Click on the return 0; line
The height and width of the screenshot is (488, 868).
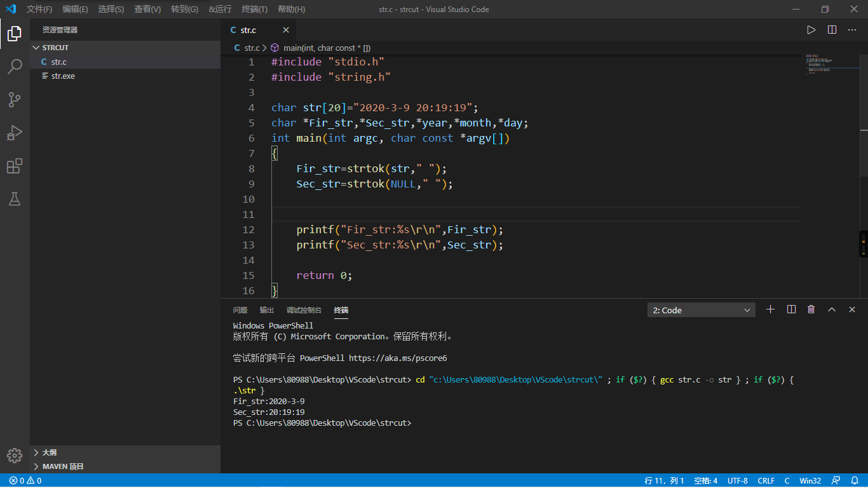click(324, 275)
